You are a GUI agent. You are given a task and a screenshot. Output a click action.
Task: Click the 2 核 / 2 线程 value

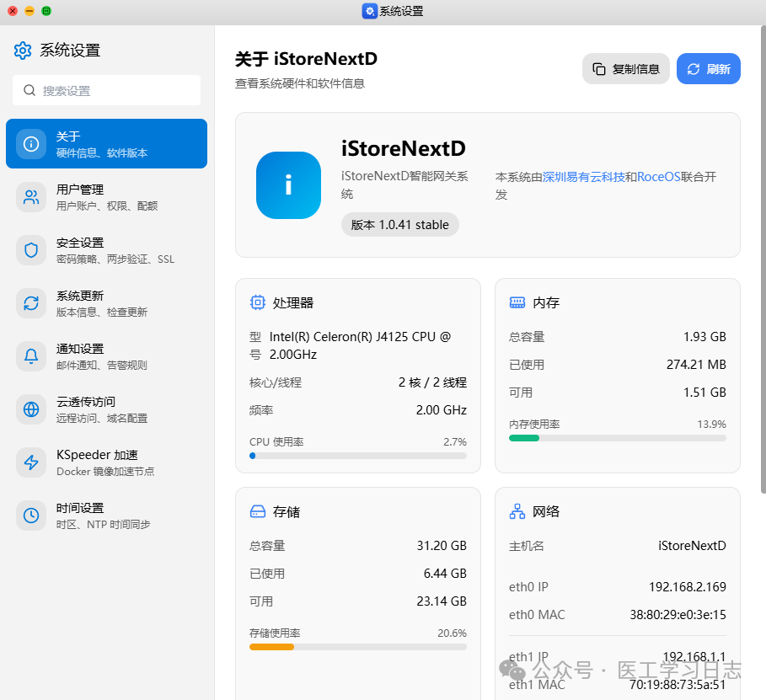(432, 382)
